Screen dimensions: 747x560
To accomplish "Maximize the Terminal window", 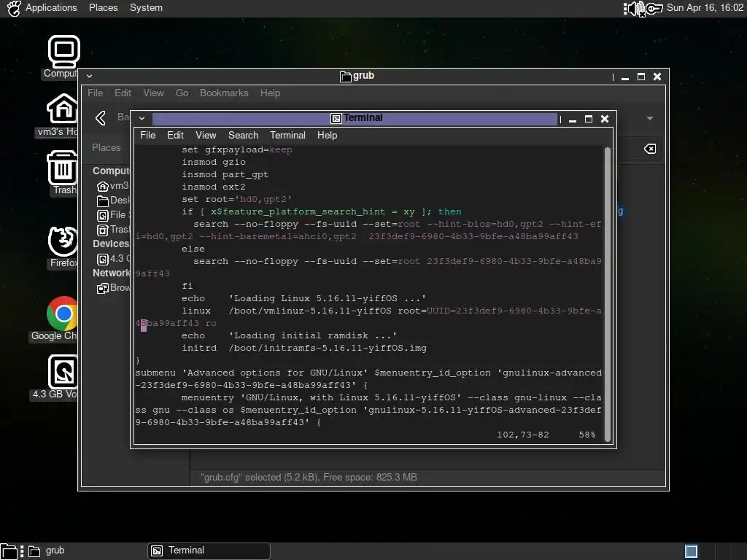I will 589,119.
